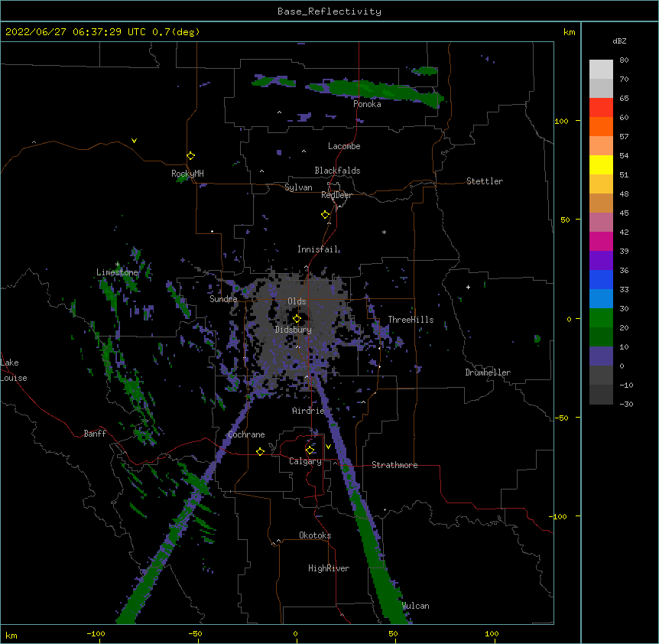Click the ThreeHills label

pyautogui.click(x=411, y=320)
